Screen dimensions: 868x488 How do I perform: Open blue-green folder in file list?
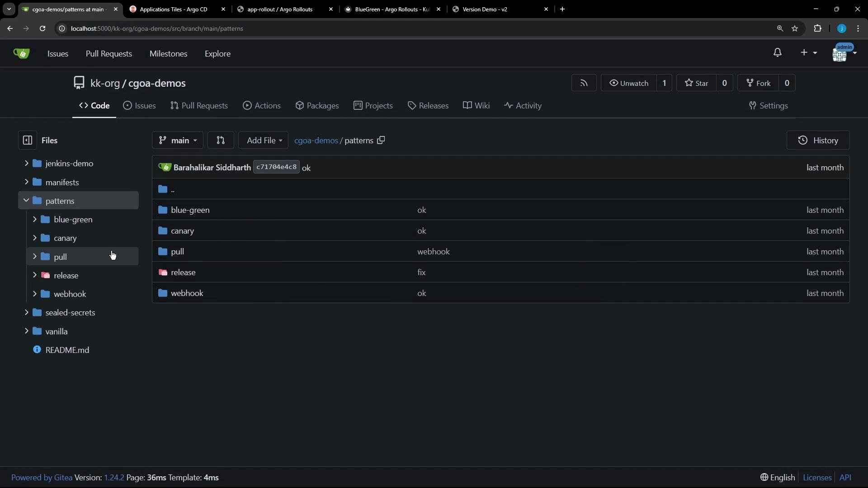[x=190, y=210]
